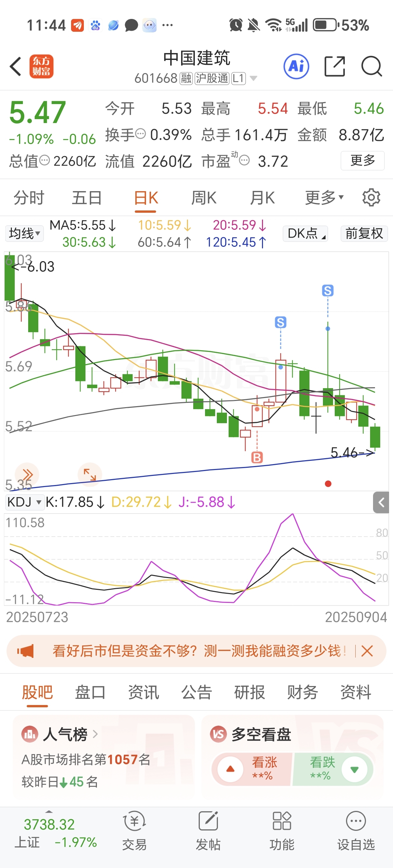Open the DK点 dropdown
393x868 pixels.
305,233
